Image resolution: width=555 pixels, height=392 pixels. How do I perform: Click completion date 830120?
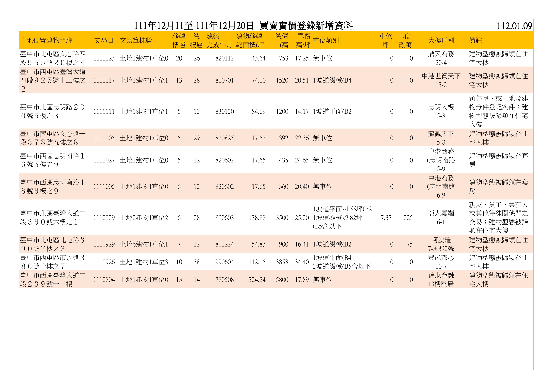(x=225, y=112)
